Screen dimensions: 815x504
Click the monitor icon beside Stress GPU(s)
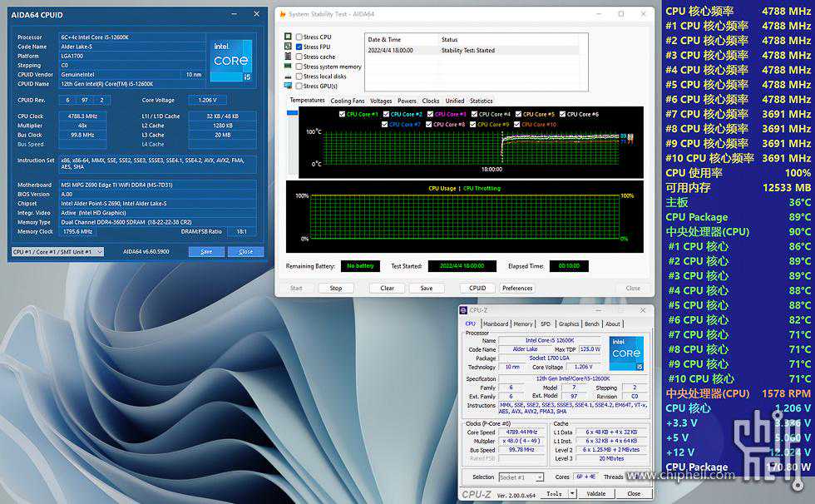click(x=289, y=86)
